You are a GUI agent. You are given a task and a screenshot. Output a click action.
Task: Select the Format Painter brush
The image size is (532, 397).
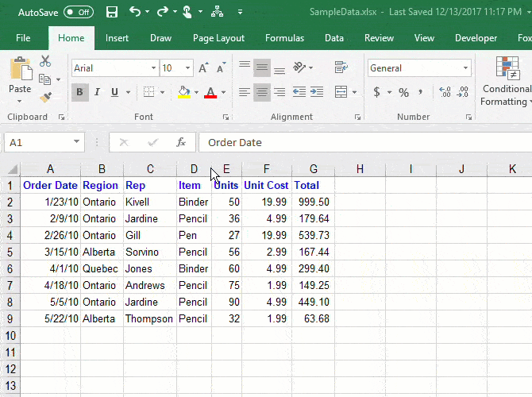[x=45, y=97]
